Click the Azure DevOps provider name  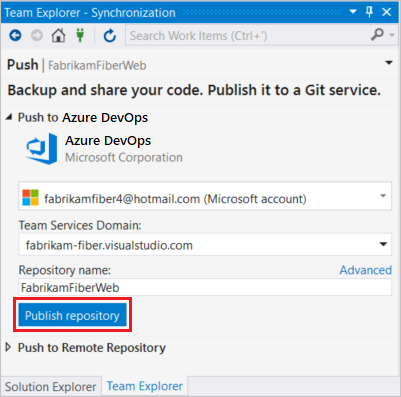point(108,141)
